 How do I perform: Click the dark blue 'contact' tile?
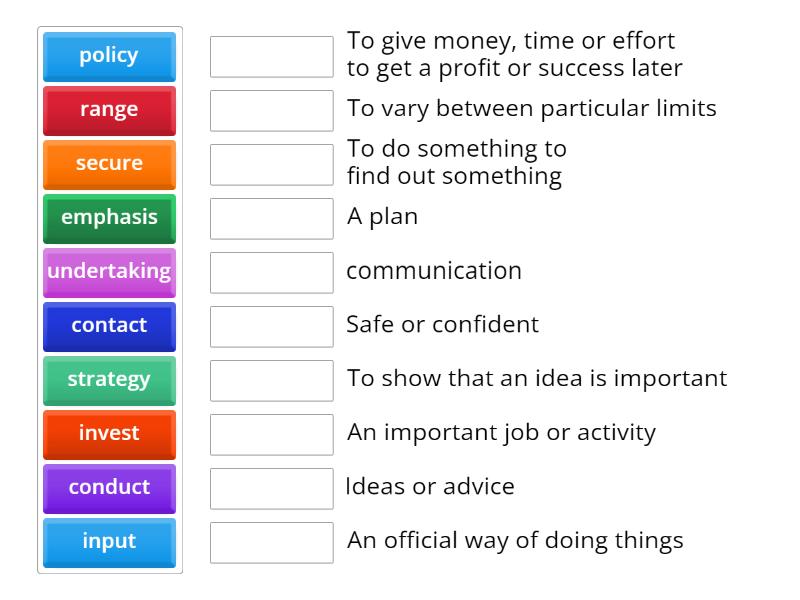(109, 326)
